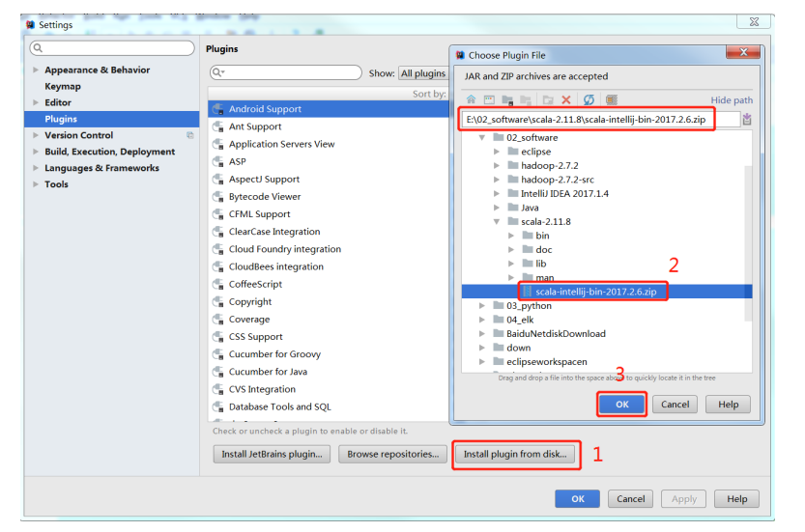
Task: Click the Android Support plugin icon
Action: click(218, 109)
